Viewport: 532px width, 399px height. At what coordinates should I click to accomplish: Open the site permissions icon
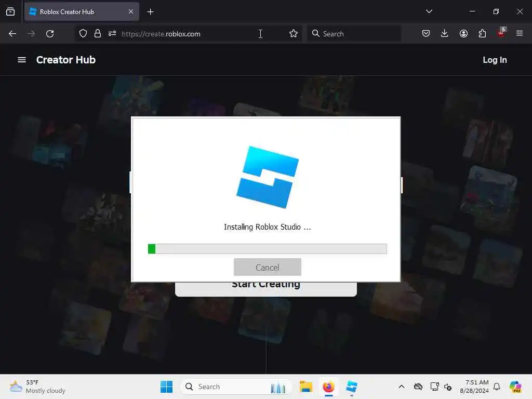click(x=112, y=34)
